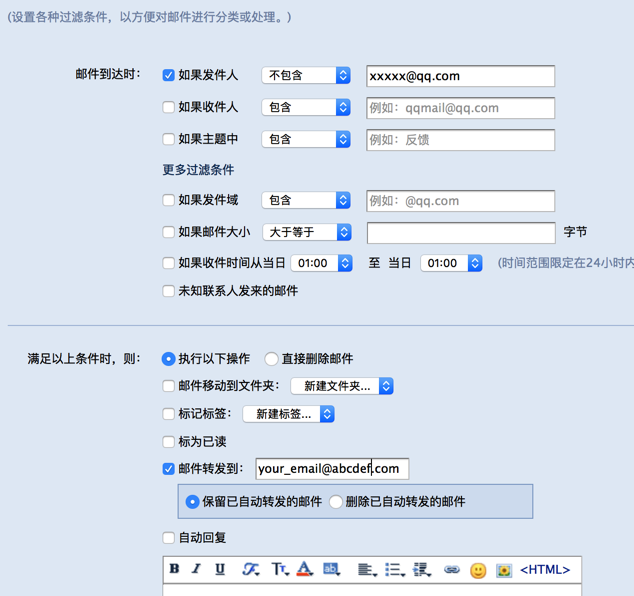Open the text alignment options
Viewport: 634px width, 596px height.
(x=367, y=570)
